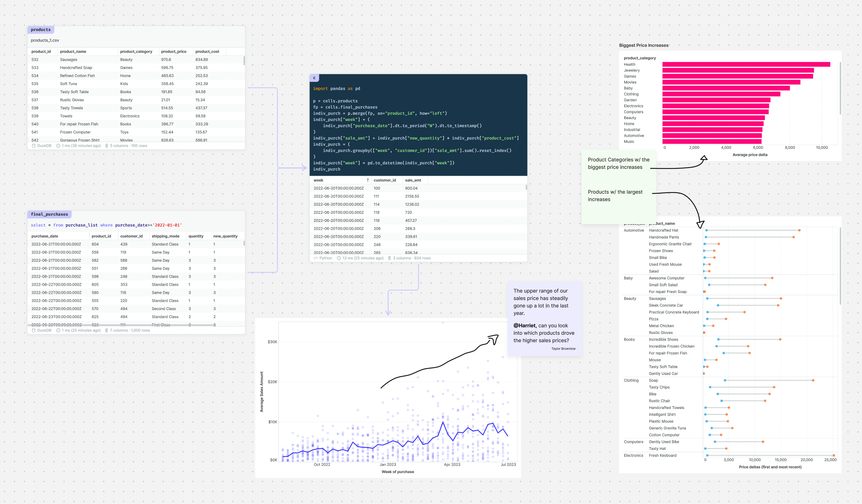Click DuckDB database icon in products cell
Screen dimensions: 862x504
pyautogui.click(x=34, y=146)
